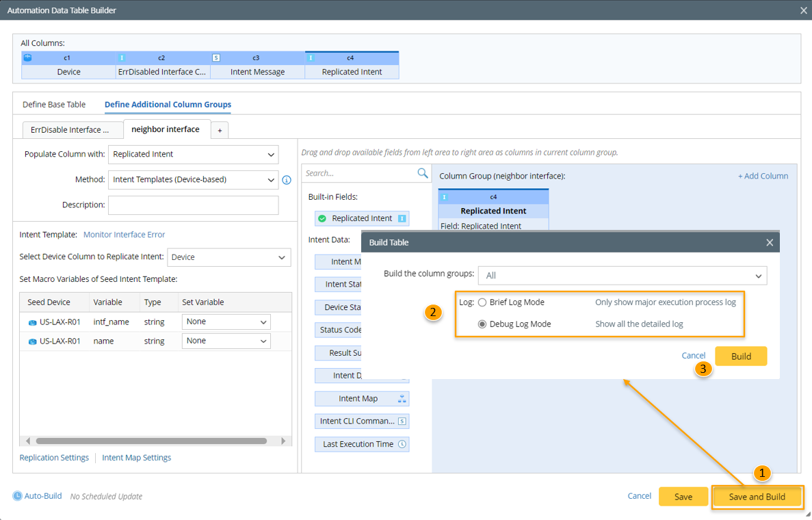
Task: Open Set Variable dropdown for intf_name
Action: [x=226, y=322]
